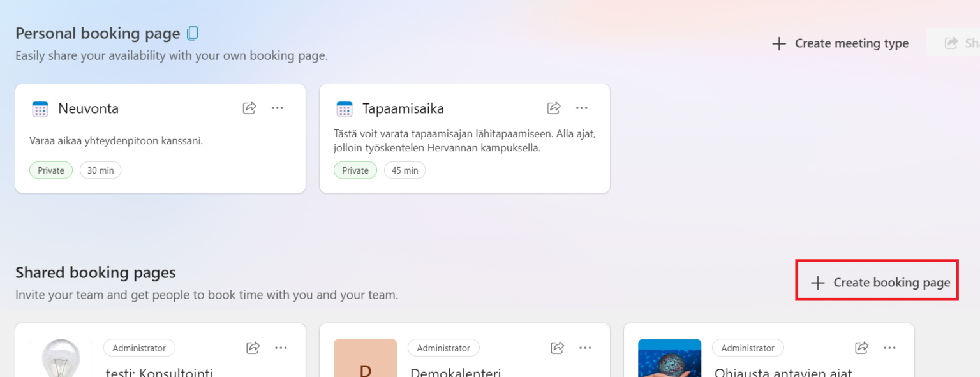980x377 pixels.
Task: Click the calendar icon on the Tapaamisaika card
Action: (344, 108)
